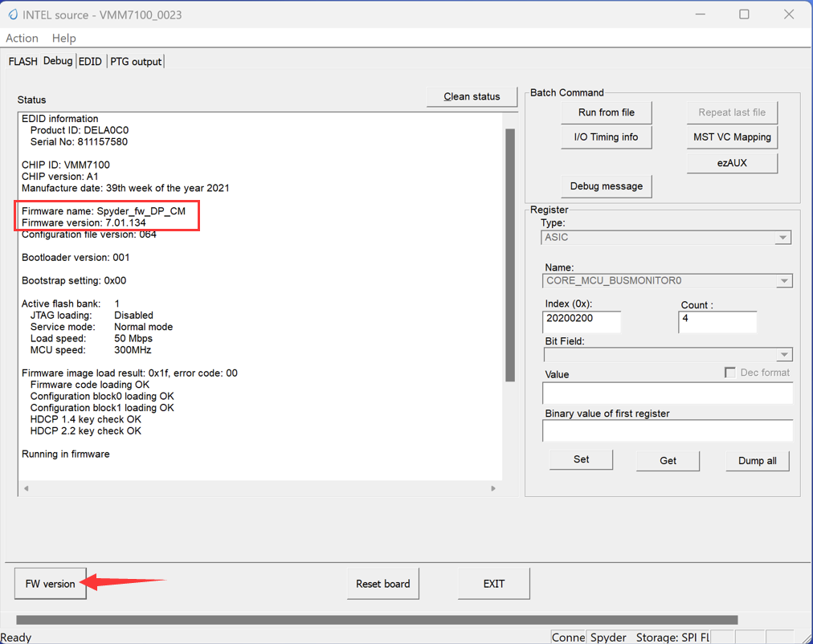Click the FW version button
This screenshot has width=813, height=644.
pos(51,584)
